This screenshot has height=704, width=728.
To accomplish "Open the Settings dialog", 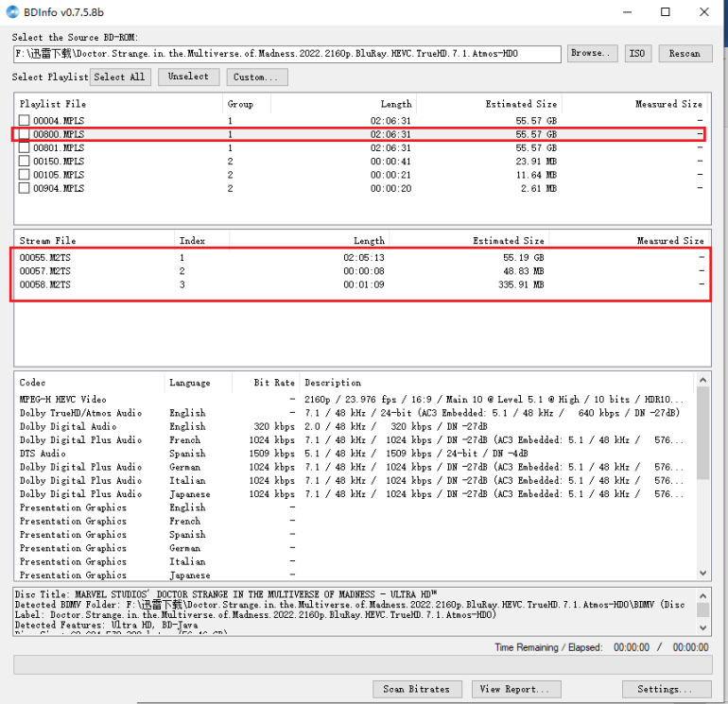I will pyautogui.click(x=666, y=689).
